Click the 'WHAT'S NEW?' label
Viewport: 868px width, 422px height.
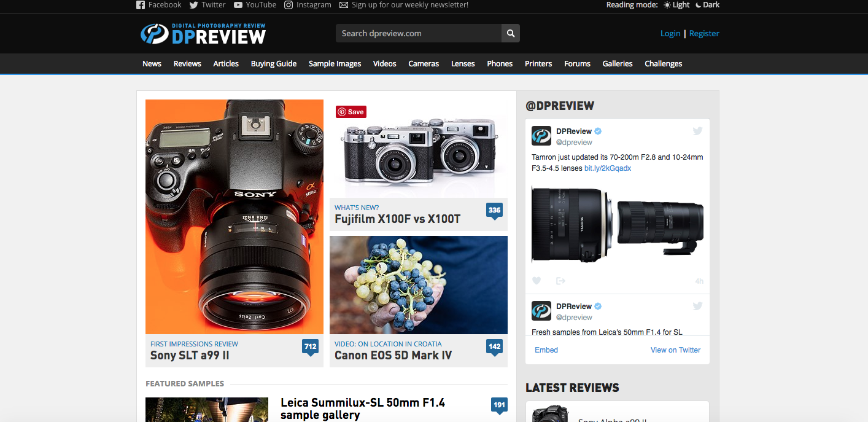click(x=357, y=208)
